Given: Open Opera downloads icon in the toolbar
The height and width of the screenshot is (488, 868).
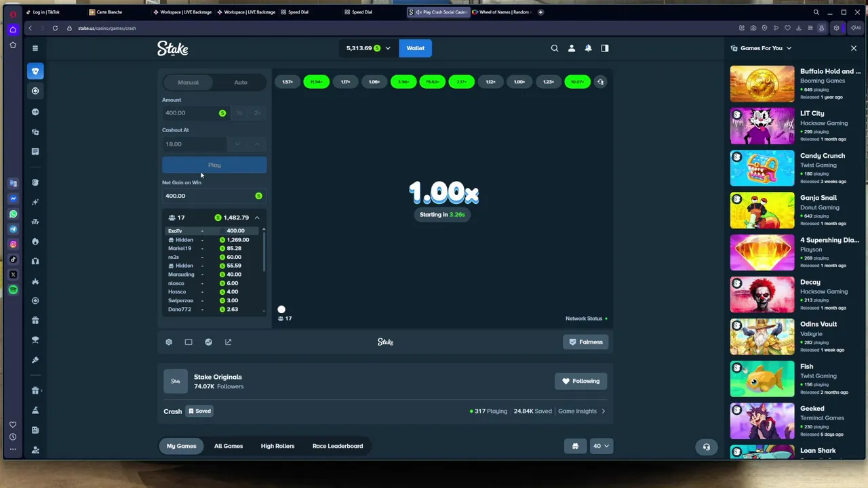Looking at the screenshot, I should click(x=799, y=28).
